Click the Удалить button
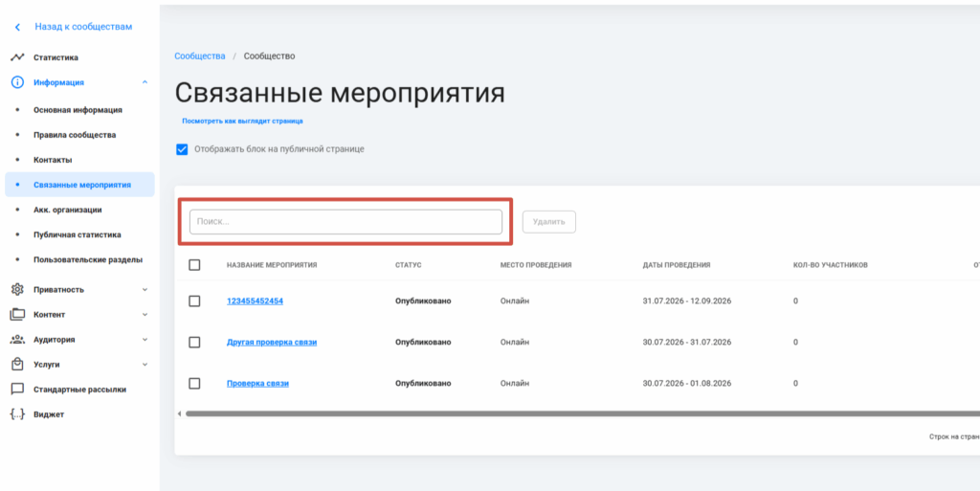 click(x=548, y=222)
